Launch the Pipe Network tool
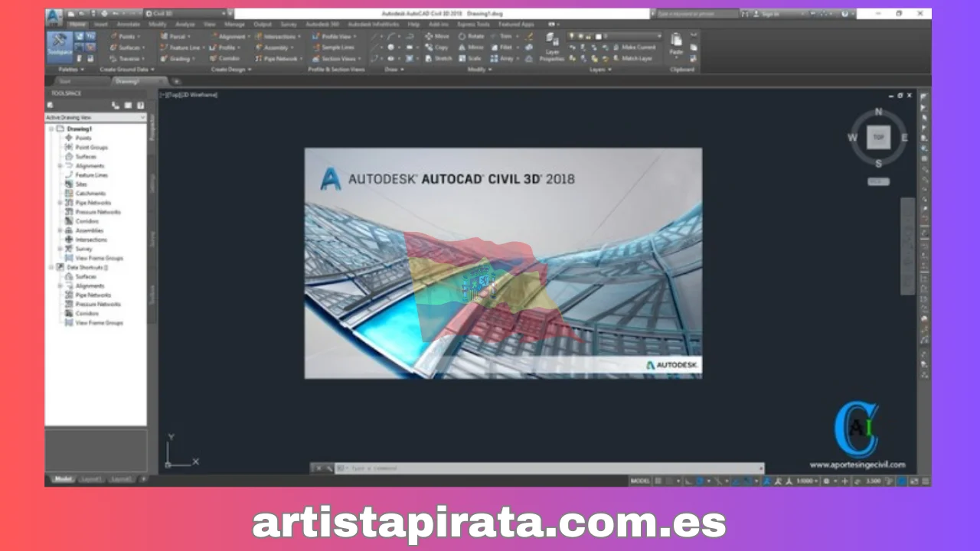 coord(277,58)
